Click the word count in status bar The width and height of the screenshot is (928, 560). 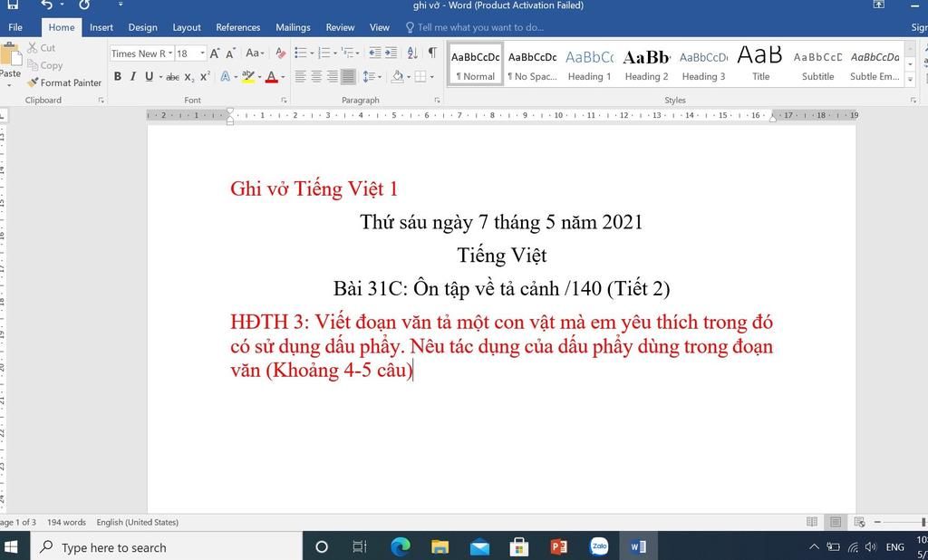[x=66, y=522]
